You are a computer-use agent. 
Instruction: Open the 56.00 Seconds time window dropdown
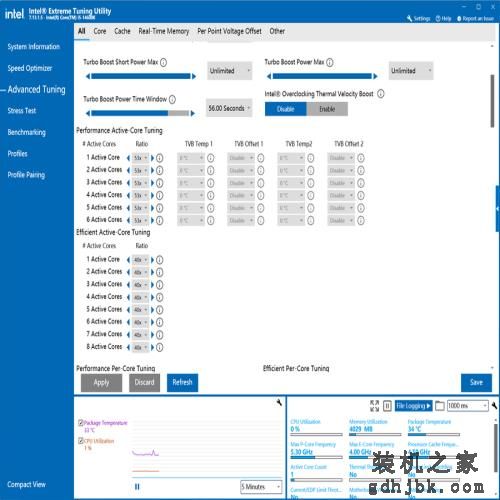click(229, 108)
